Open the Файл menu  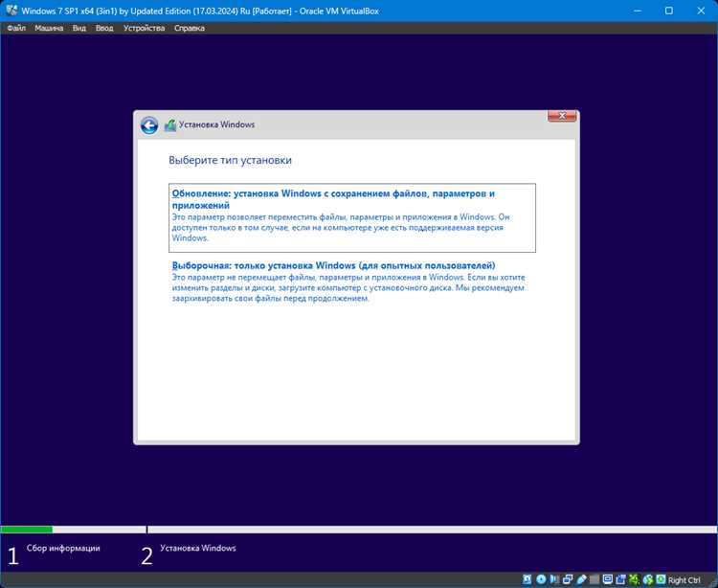coord(16,28)
